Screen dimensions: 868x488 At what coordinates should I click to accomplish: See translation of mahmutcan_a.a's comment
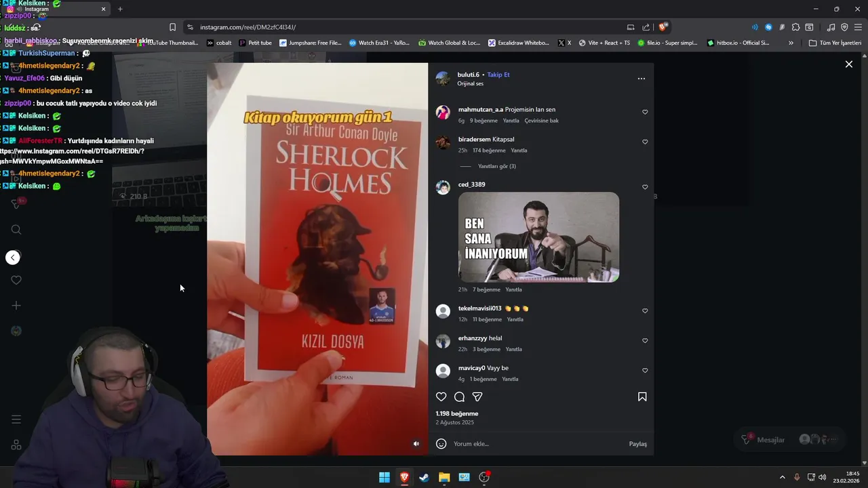tap(542, 121)
